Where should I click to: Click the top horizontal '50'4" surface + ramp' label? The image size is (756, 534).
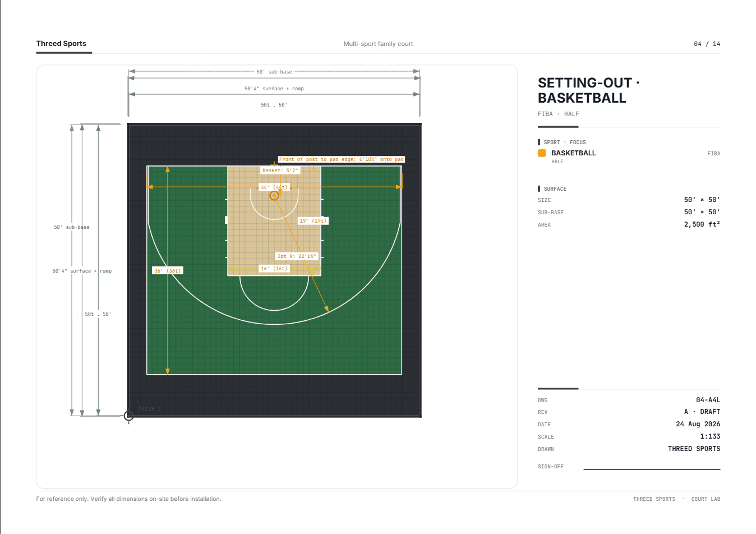point(274,89)
